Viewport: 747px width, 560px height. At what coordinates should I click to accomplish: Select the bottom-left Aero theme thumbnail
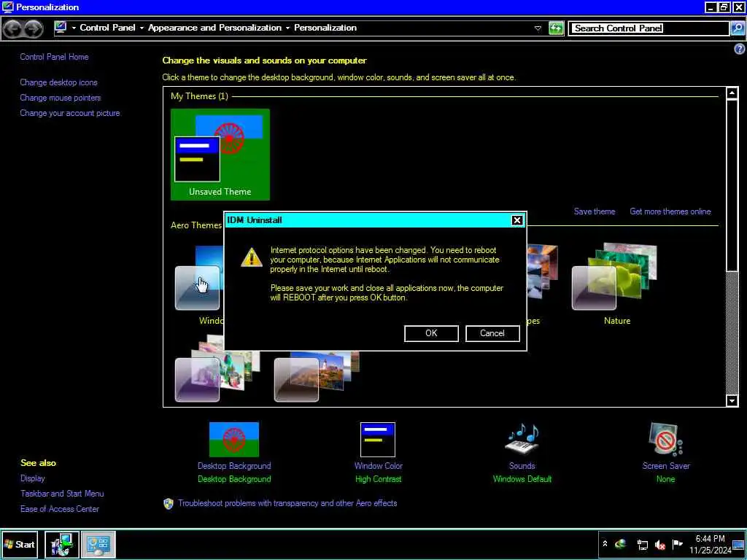[x=217, y=370]
